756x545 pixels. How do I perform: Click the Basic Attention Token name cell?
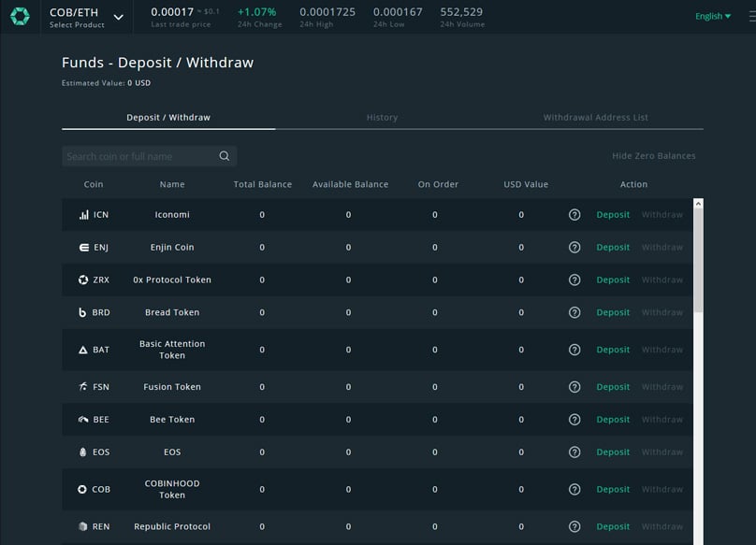tap(172, 350)
